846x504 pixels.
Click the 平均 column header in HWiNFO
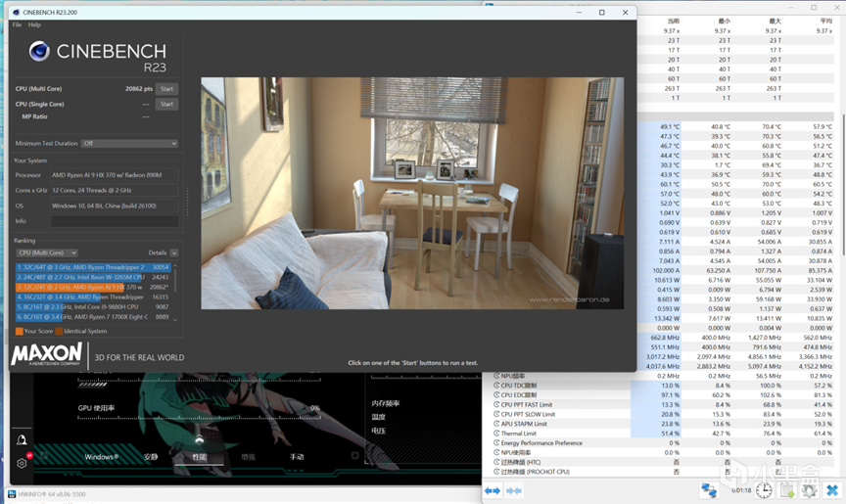(x=826, y=21)
